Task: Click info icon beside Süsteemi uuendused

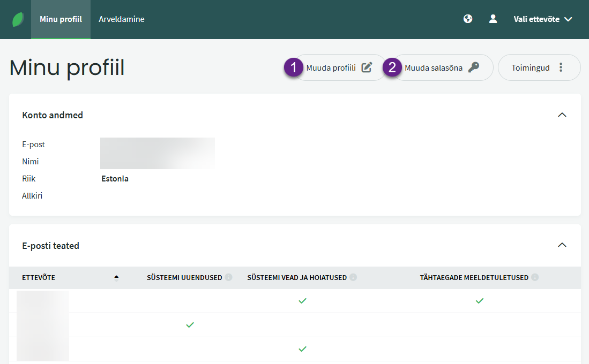Action: click(x=228, y=277)
